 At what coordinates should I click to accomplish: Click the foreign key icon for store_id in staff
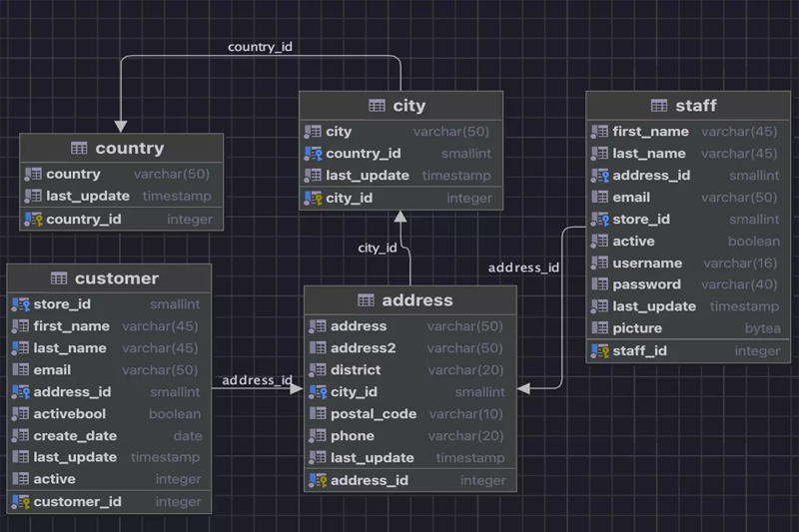(599, 220)
